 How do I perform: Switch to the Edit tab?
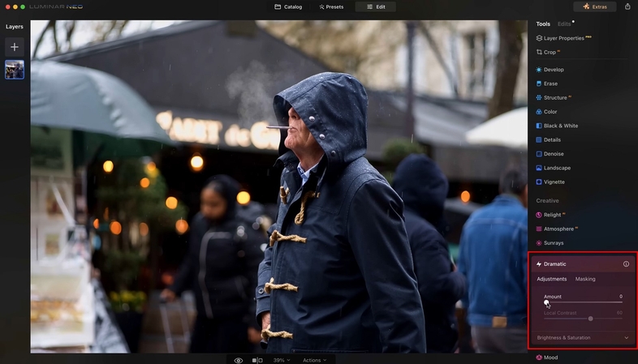[376, 7]
